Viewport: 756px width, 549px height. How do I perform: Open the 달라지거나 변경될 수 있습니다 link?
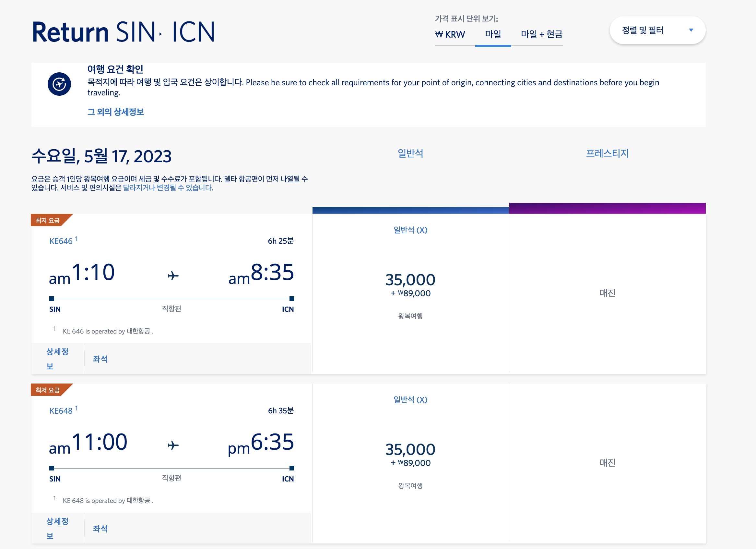tap(168, 188)
